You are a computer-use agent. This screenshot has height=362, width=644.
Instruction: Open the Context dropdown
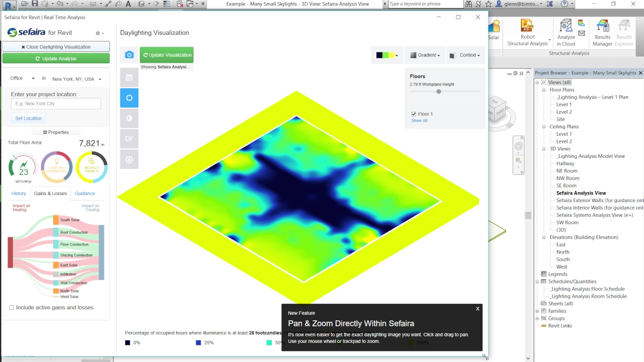point(464,55)
